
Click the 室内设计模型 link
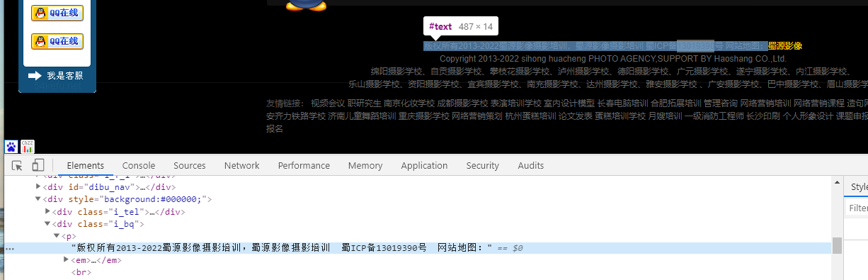(x=569, y=103)
